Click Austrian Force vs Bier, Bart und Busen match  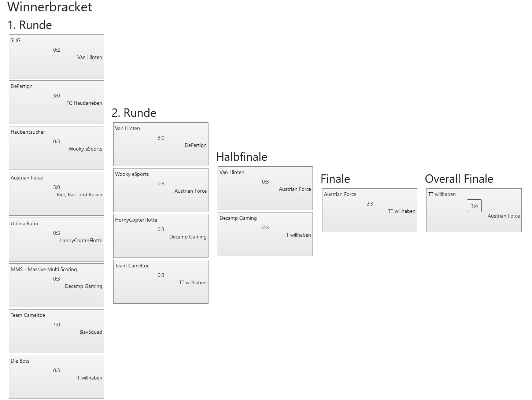pyautogui.click(x=56, y=194)
